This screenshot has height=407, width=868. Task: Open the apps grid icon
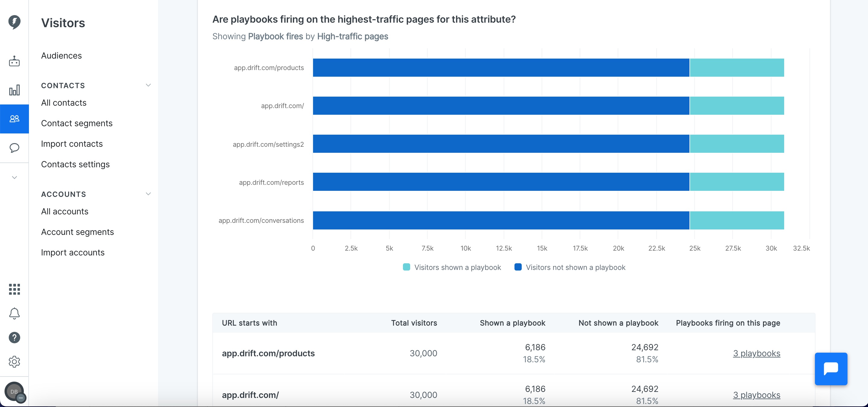point(14,289)
